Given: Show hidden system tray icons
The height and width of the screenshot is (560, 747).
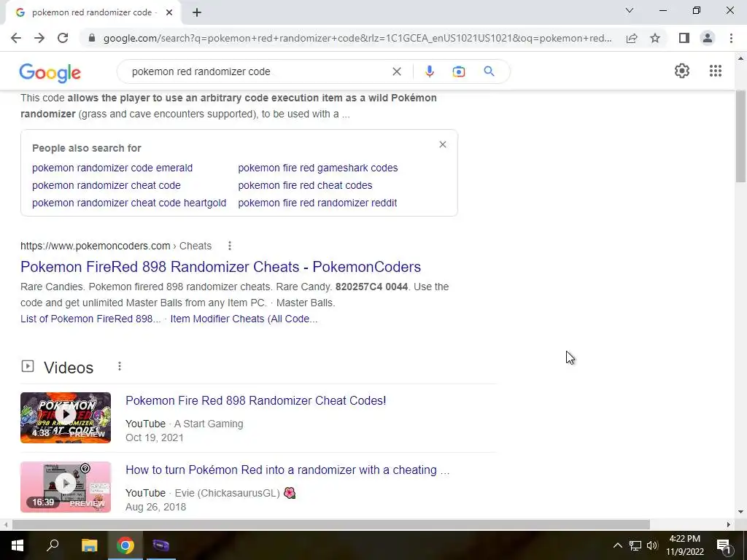Looking at the screenshot, I should (x=617, y=545).
